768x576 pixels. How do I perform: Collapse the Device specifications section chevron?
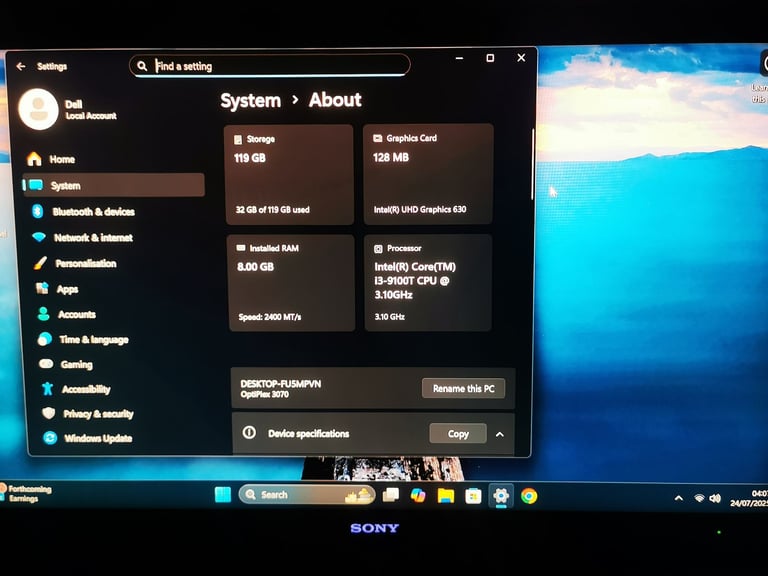click(500, 434)
